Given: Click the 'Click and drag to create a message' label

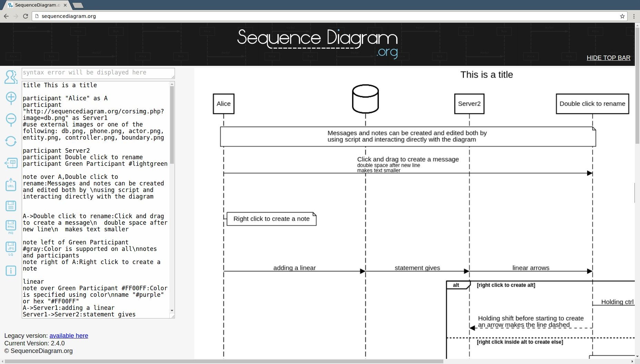Looking at the screenshot, I should point(408,159).
